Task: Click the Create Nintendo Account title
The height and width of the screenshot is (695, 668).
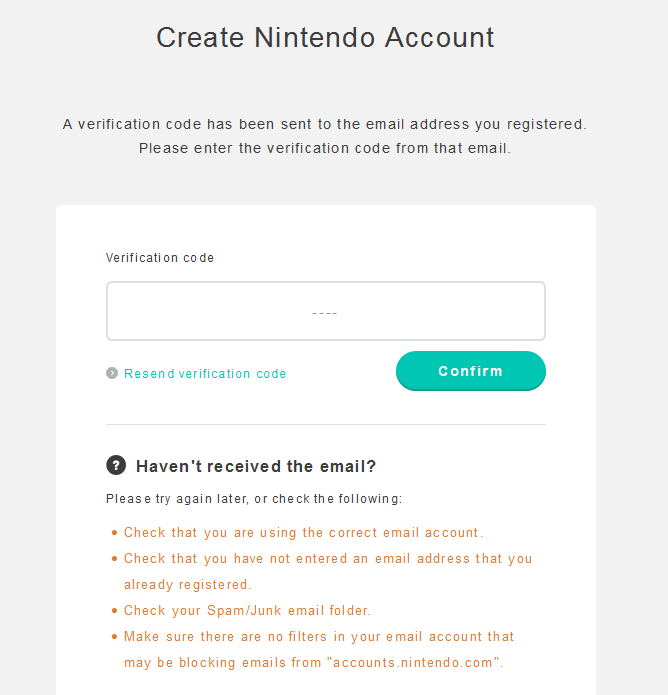Action: pos(325,37)
